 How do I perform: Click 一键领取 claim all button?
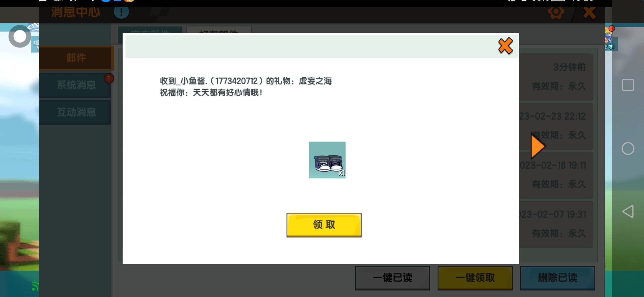pos(475,278)
